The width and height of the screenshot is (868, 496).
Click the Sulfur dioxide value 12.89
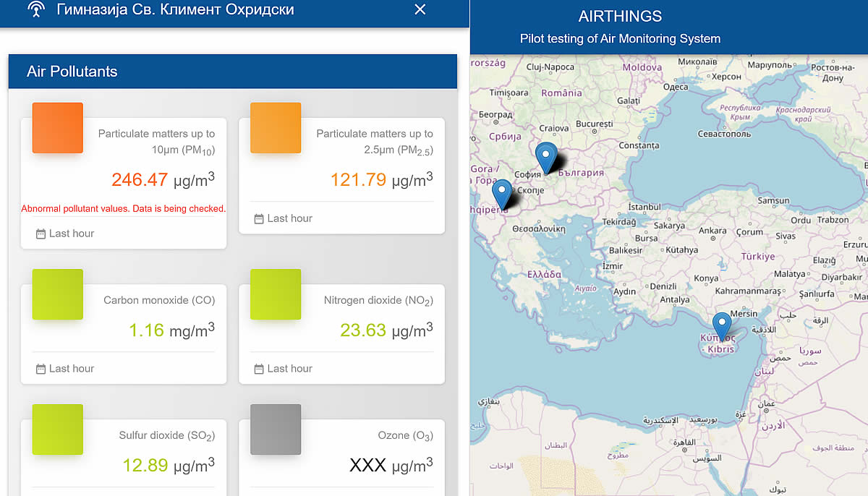(x=145, y=465)
